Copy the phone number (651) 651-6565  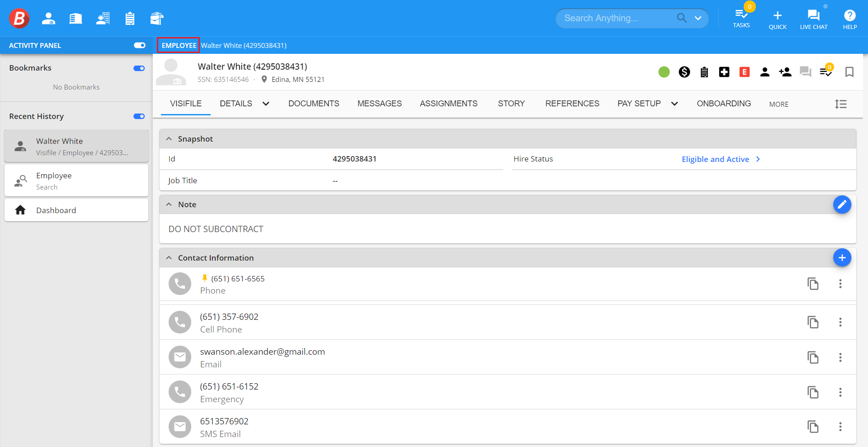[813, 284]
